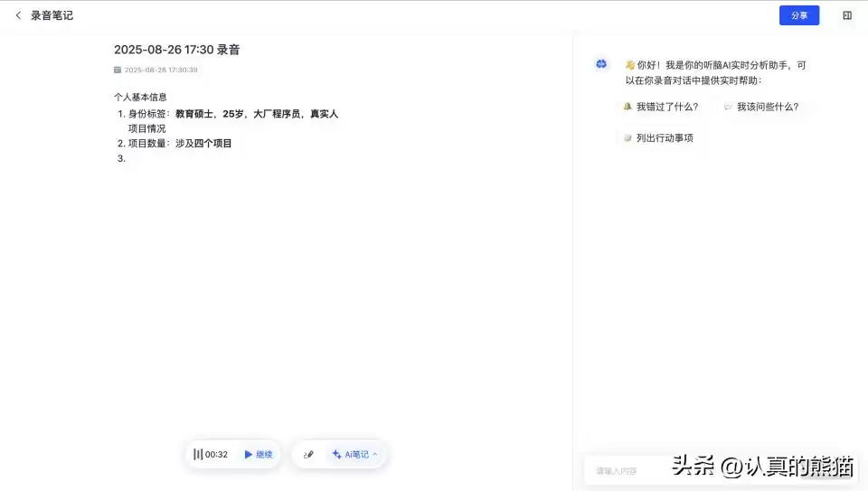868x491 pixels.
Task: Click the timestamp 2025-08-26 17:30:39
Action: tap(161, 70)
